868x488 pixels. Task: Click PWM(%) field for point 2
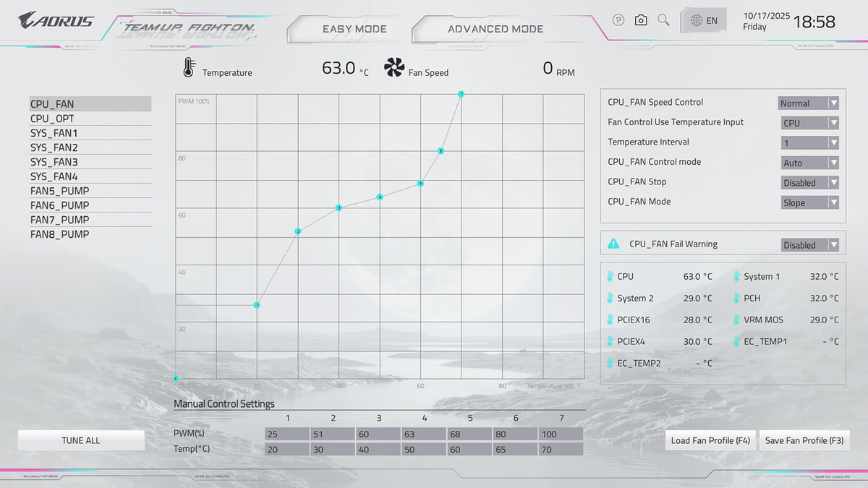coord(333,434)
